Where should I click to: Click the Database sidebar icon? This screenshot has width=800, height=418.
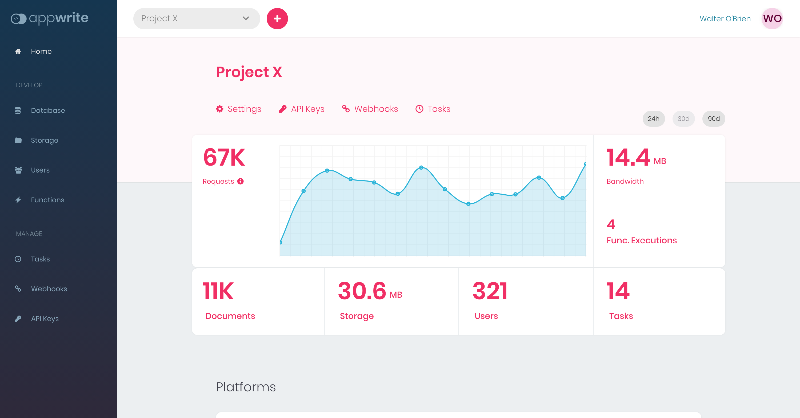(18, 110)
